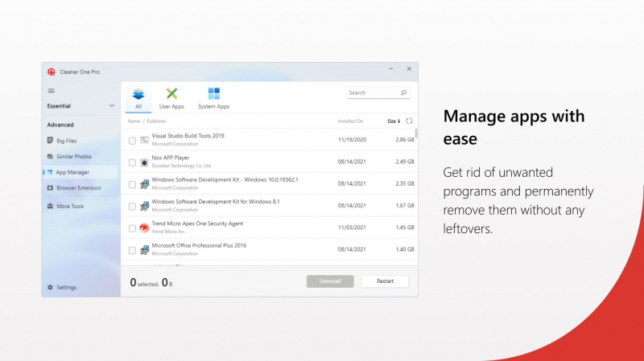Click the Restart button
The image size is (644, 361).
pos(385,281)
